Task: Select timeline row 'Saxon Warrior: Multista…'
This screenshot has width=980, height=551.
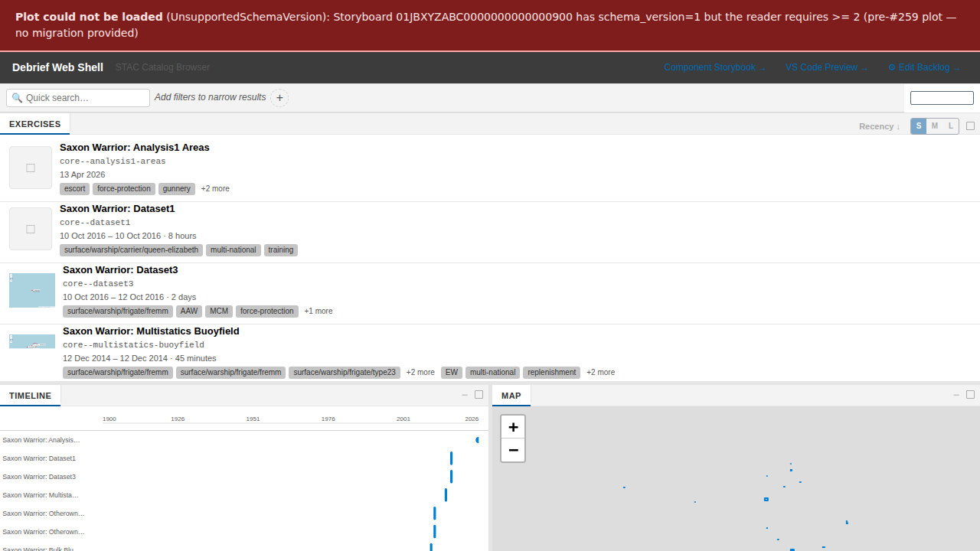Action: click(x=41, y=495)
